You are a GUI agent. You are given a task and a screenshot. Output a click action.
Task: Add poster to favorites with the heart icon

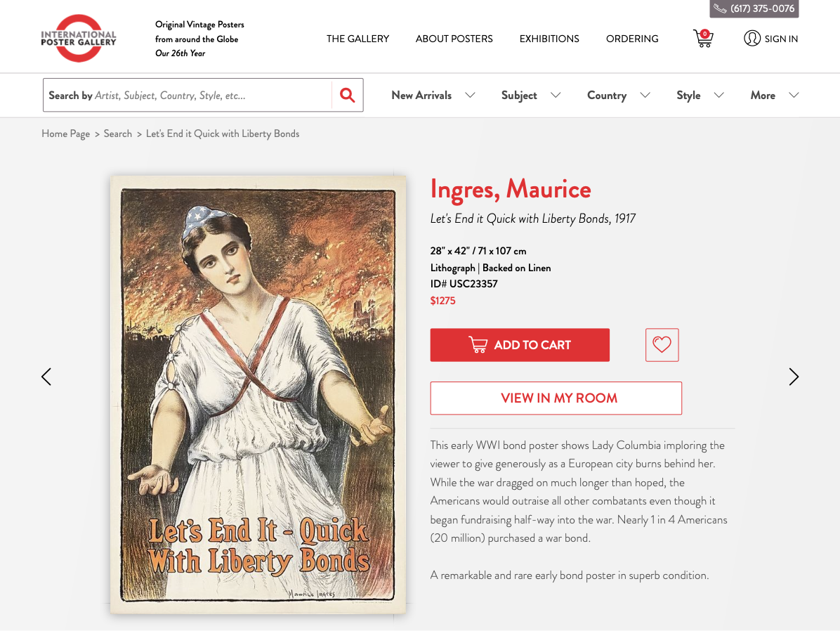click(662, 345)
